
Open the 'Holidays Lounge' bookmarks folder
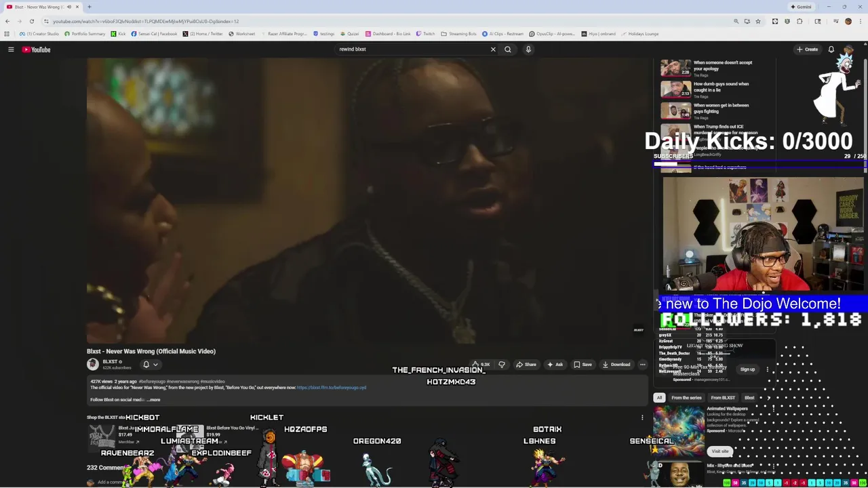[639, 34]
